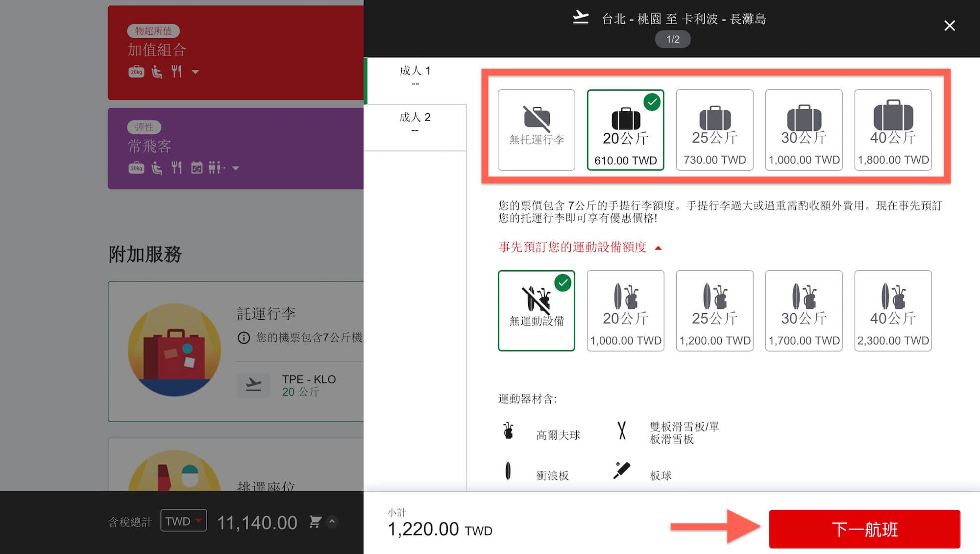Image resolution: width=980 pixels, height=554 pixels.
Task: Choose 25kg checked baggage for 730.00 TWD
Action: point(714,130)
